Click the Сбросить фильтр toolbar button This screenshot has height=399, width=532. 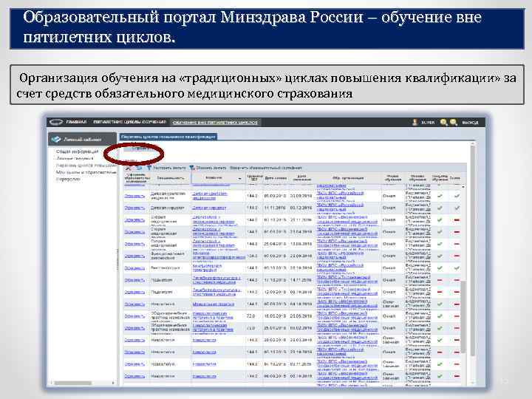pos(208,168)
